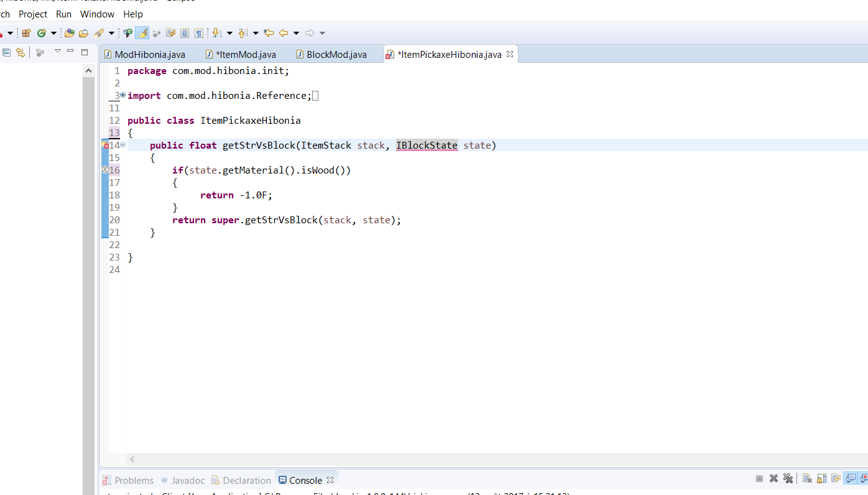The height and width of the screenshot is (495, 868).
Task: Click the package declaration on line 1
Action: pos(208,70)
